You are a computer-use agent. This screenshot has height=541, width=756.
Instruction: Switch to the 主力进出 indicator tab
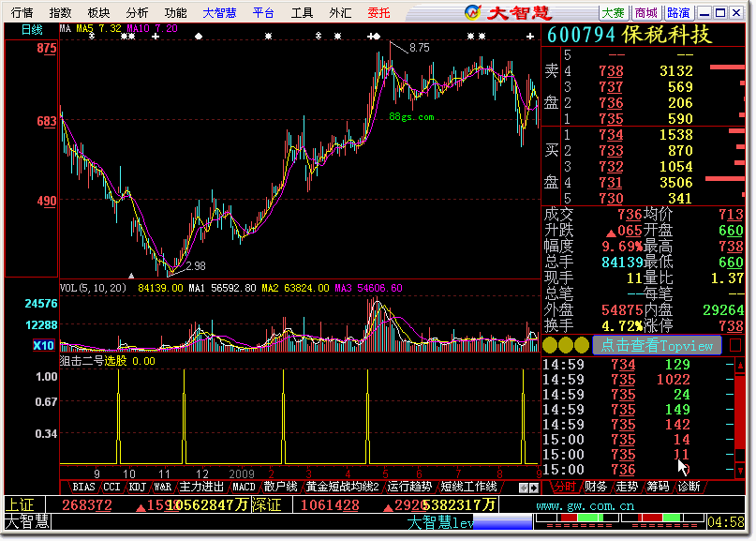pyautogui.click(x=201, y=487)
